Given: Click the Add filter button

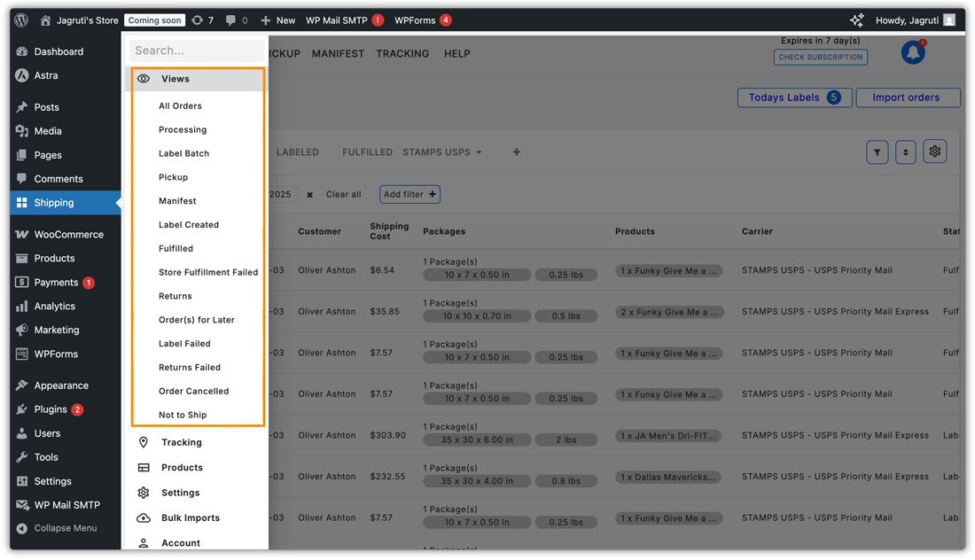Looking at the screenshot, I should tap(409, 195).
